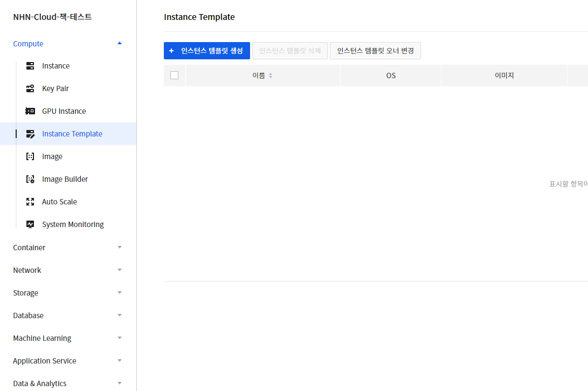Select the Instance icon in sidebar
This screenshot has height=391, width=588.
click(x=31, y=66)
